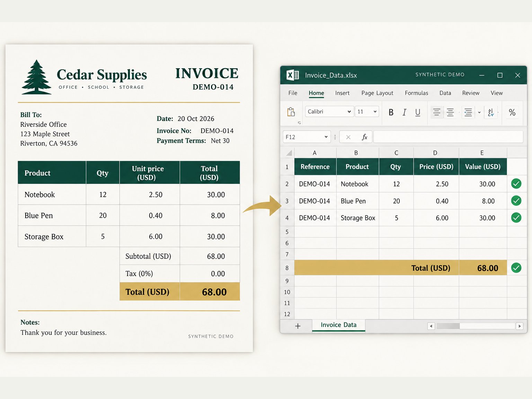This screenshot has width=532, height=399.
Task: Toggle Bold formatting
Action: (391, 112)
